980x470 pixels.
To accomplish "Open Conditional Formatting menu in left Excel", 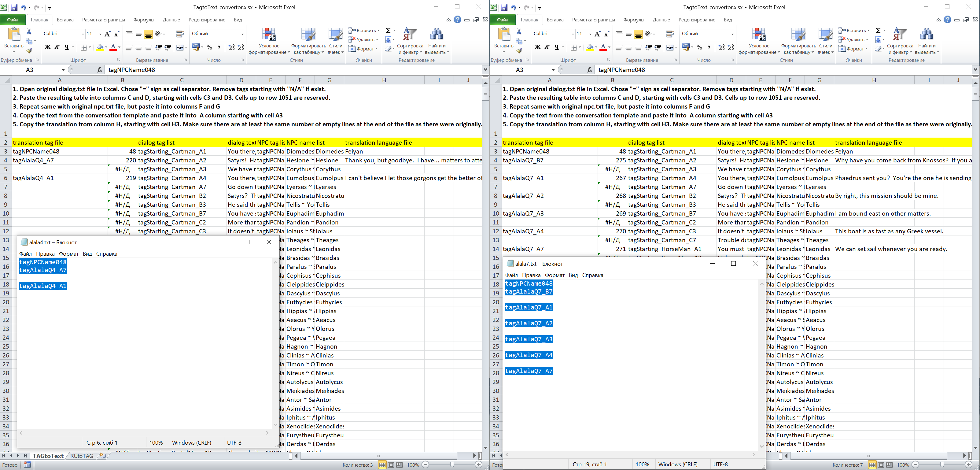I will 269,41.
